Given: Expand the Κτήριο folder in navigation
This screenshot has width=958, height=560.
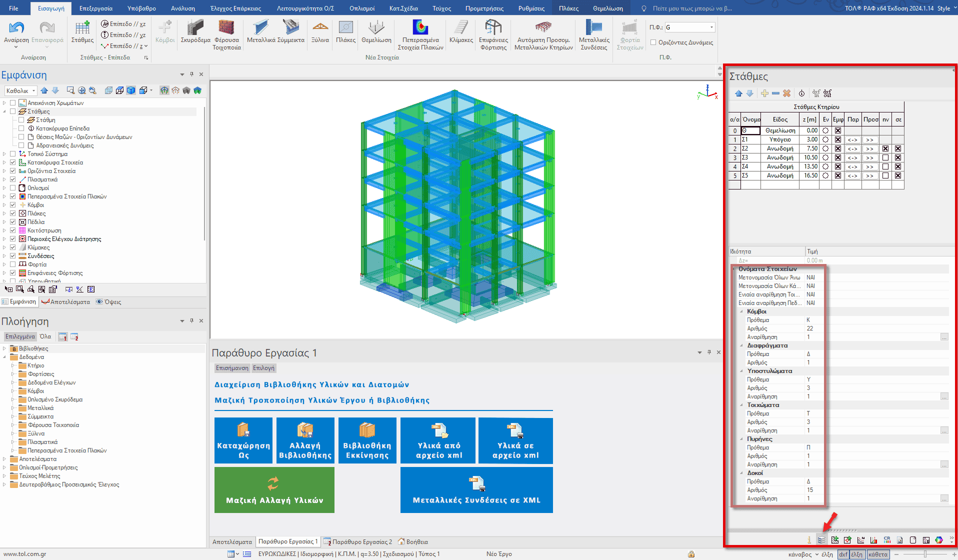Looking at the screenshot, I should (x=13, y=365).
